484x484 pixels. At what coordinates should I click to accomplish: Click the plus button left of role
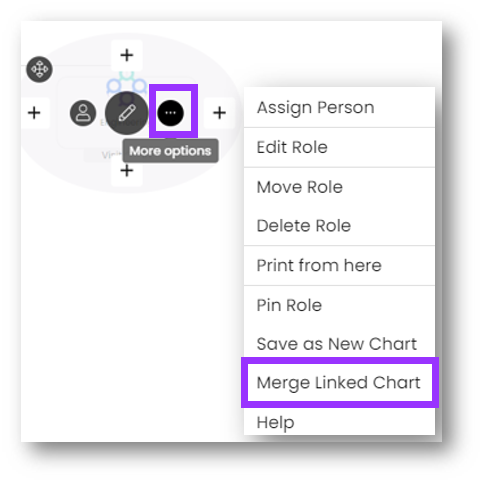point(34,113)
